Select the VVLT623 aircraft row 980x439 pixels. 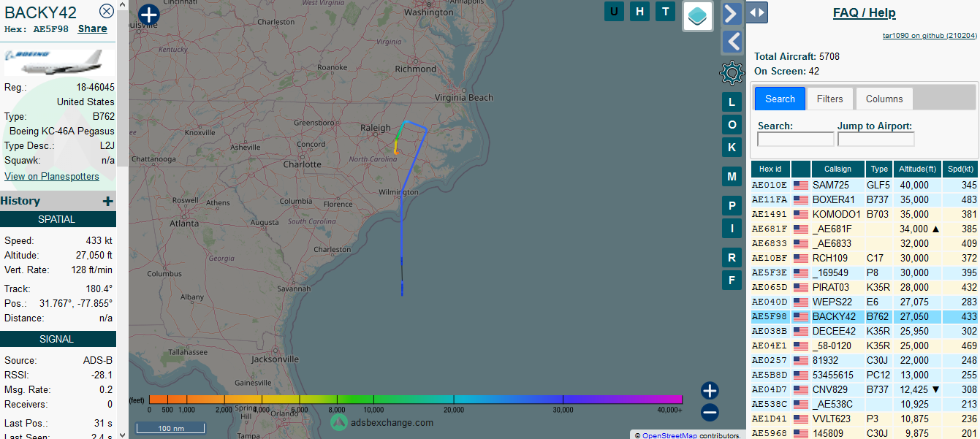[865, 419]
